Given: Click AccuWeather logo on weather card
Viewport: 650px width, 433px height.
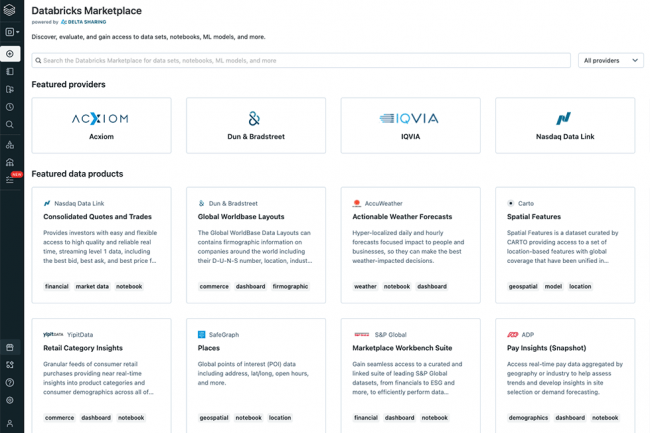Looking at the screenshot, I should pyautogui.click(x=357, y=203).
